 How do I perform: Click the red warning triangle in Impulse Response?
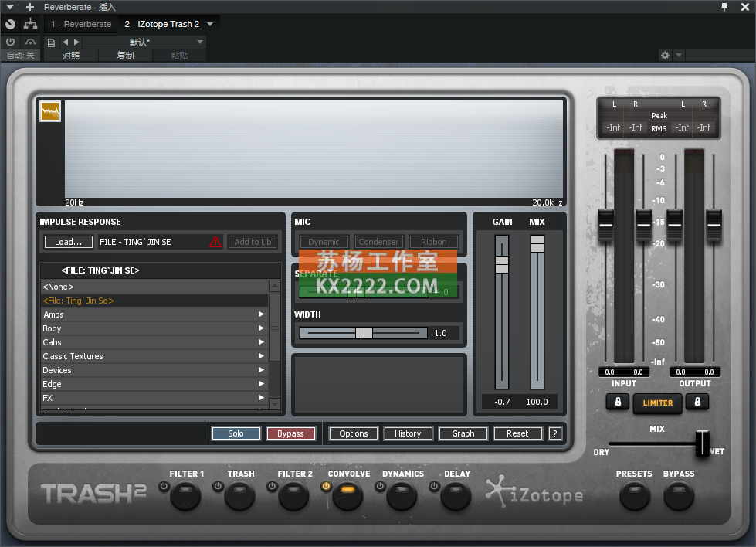[215, 242]
